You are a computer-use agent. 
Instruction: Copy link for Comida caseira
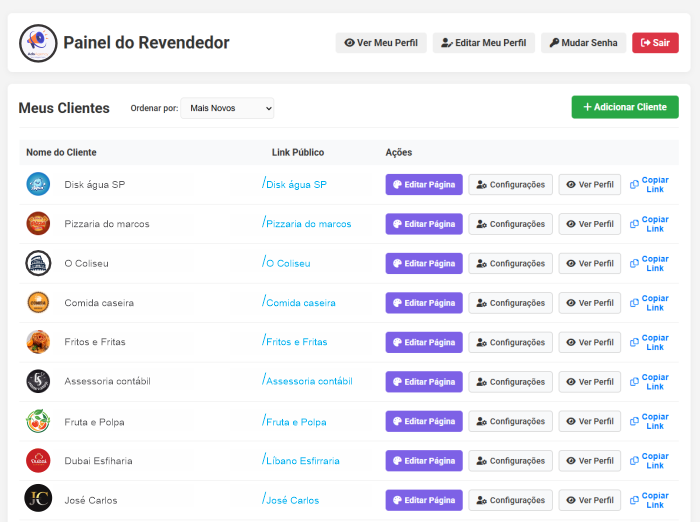pos(650,303)
